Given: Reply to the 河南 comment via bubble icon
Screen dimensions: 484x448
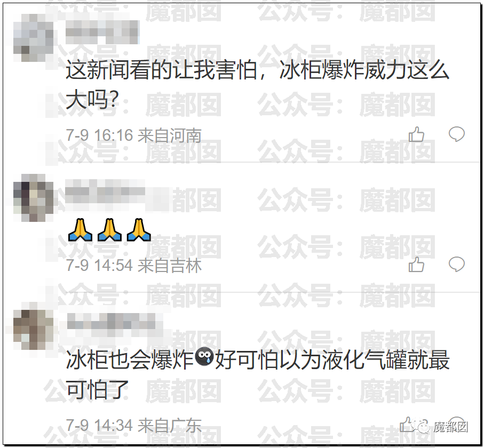Looking at the screenshot, I should (x=457, y=134).
